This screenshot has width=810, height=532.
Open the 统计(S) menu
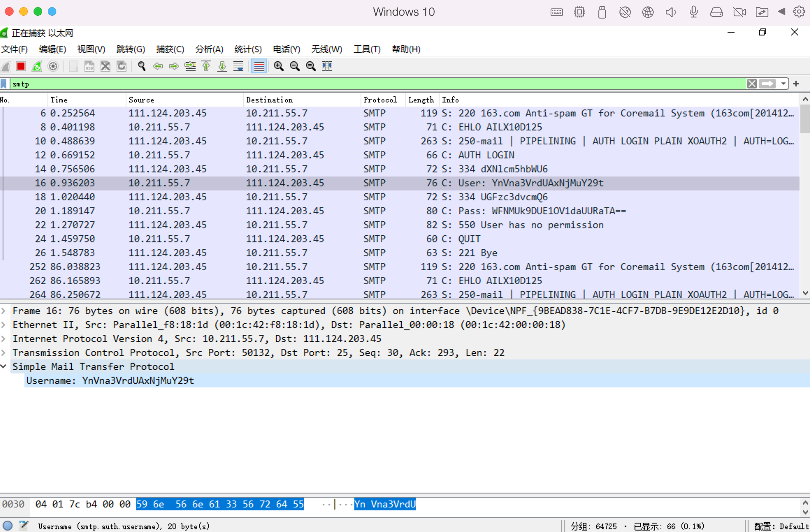click(x=248, y=49)
